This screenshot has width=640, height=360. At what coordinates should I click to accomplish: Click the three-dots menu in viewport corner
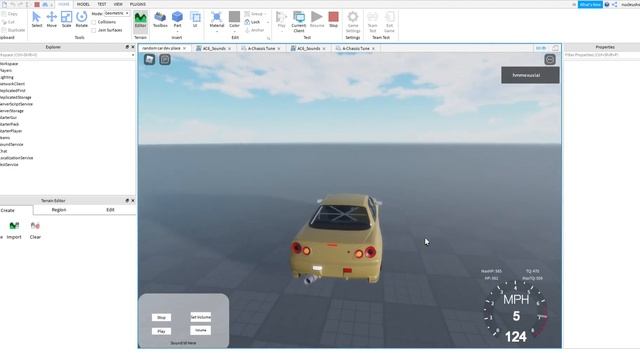(x=550, y=60)
